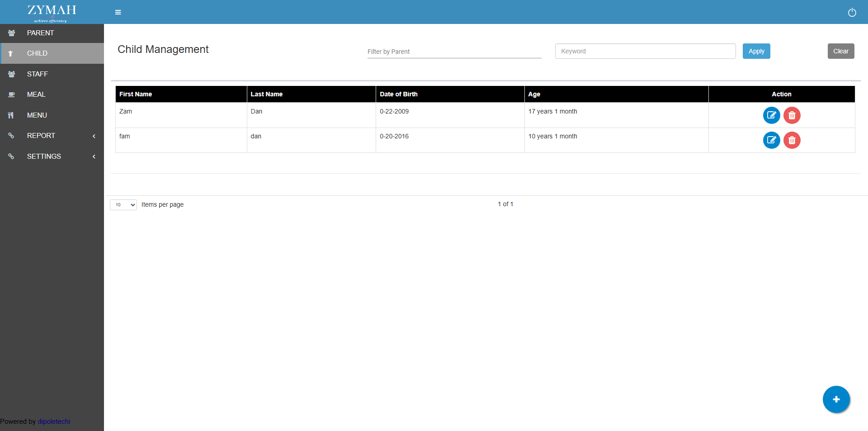The image size is (868, 431).
Task: Edit the fam dan child record
Action: coord(771,140)
